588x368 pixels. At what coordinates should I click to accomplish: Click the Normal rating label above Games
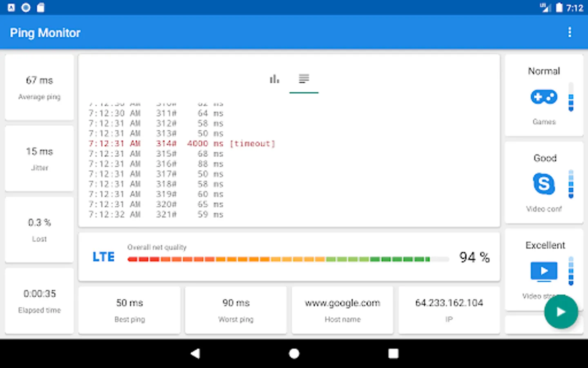click(x=544, y=71)
